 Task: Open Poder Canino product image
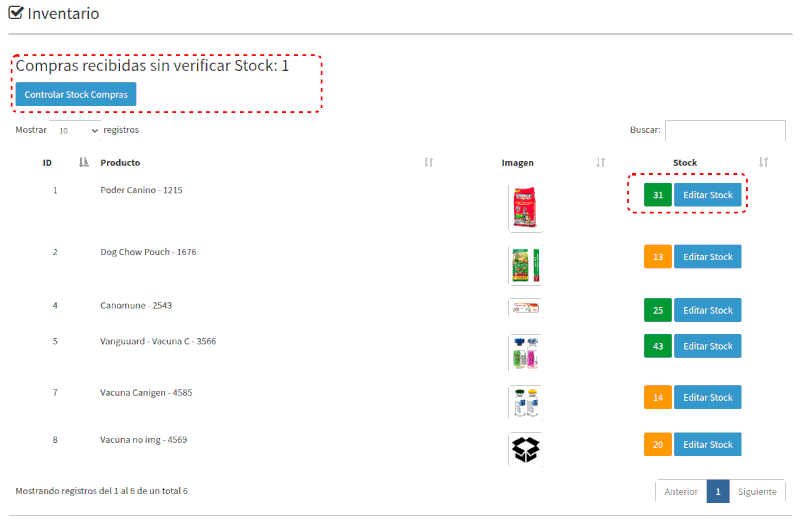click(x=525, y=209)
